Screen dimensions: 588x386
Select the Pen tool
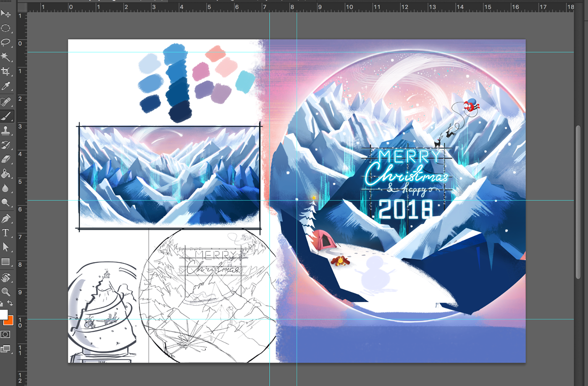6,218
